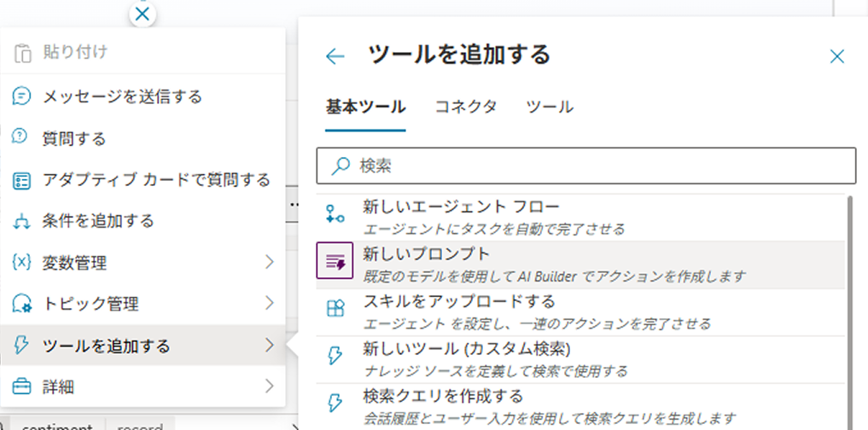Click the 検索クエリを作成する lightning icon
Screen dimensions: 868x430
click(335, 404)
